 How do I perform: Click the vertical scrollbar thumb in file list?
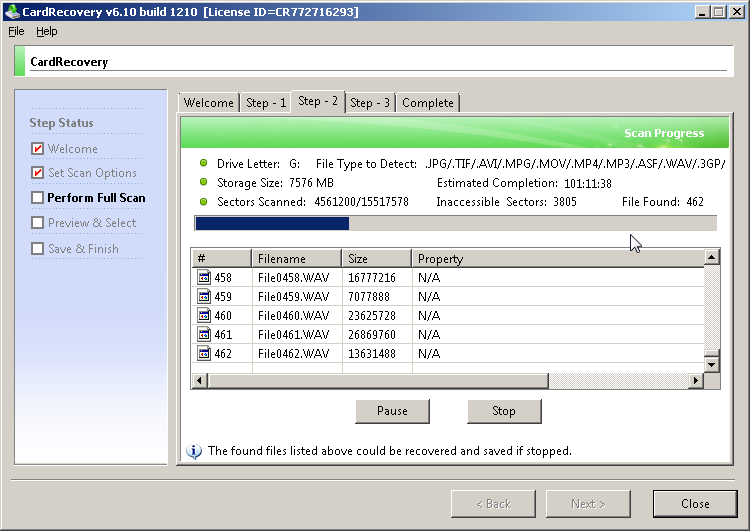pyautogui.click(x=712, y=353)
